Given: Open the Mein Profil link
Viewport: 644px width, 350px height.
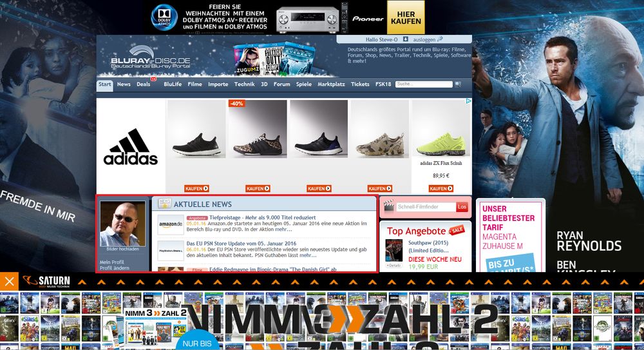Looking at the screenshot, I should [x=111, y=262].
